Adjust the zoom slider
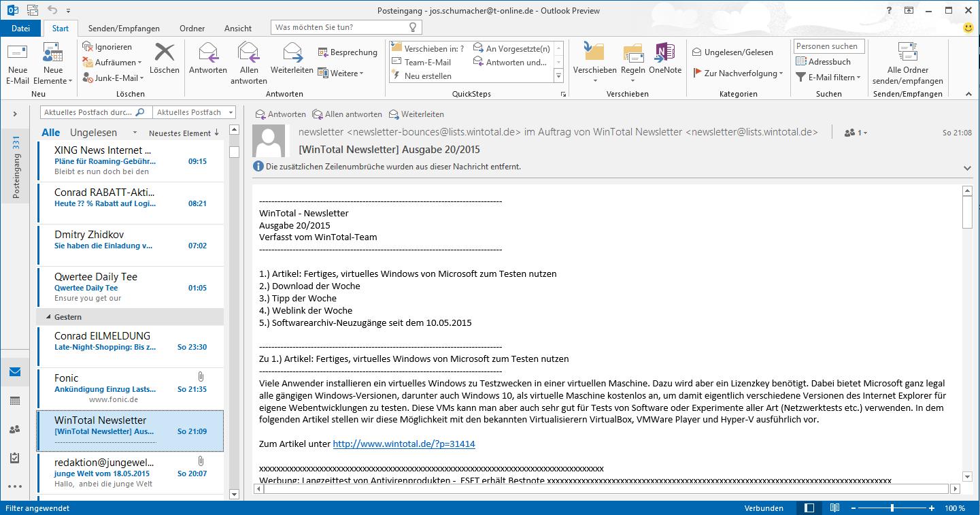980x515 pixels. point(892,508)
